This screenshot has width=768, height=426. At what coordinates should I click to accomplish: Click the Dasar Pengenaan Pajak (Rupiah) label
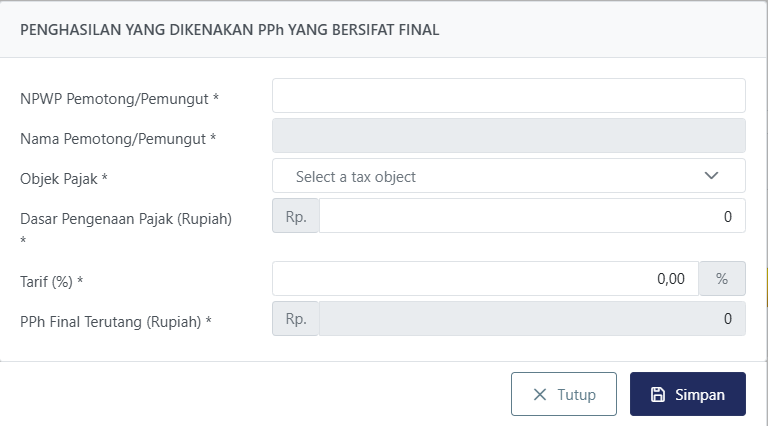pyautogui.click(x=125, y=219)
